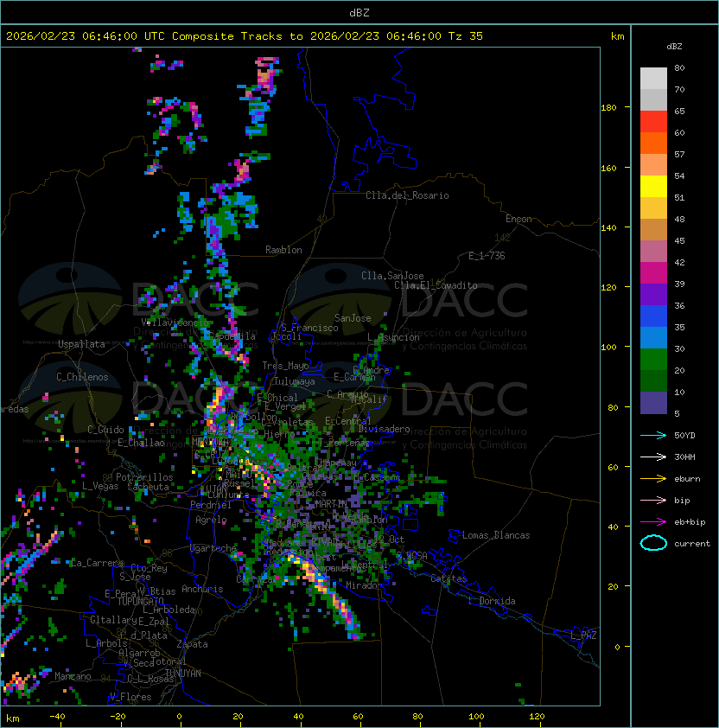This screenshot has height=728, width=719.
Task: Click the cyan 'current' ellipse symbol
Action: [x=653, y=543]
